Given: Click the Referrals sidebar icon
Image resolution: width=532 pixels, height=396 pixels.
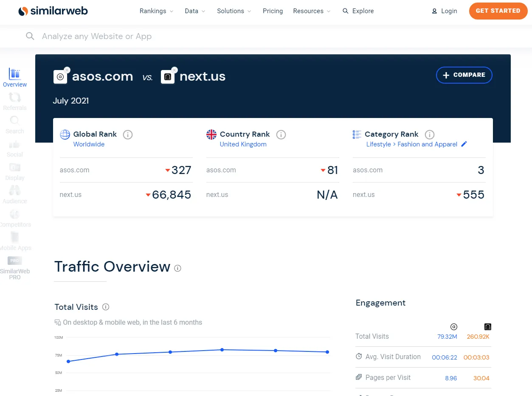Looking at the screenshot, I should 15,101.
